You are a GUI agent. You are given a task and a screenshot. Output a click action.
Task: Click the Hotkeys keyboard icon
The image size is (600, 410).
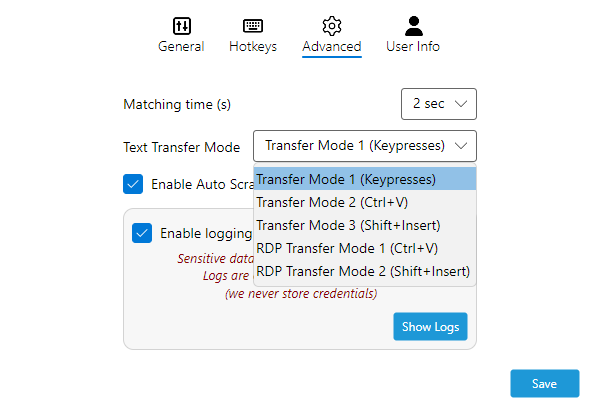pos(253,26)
